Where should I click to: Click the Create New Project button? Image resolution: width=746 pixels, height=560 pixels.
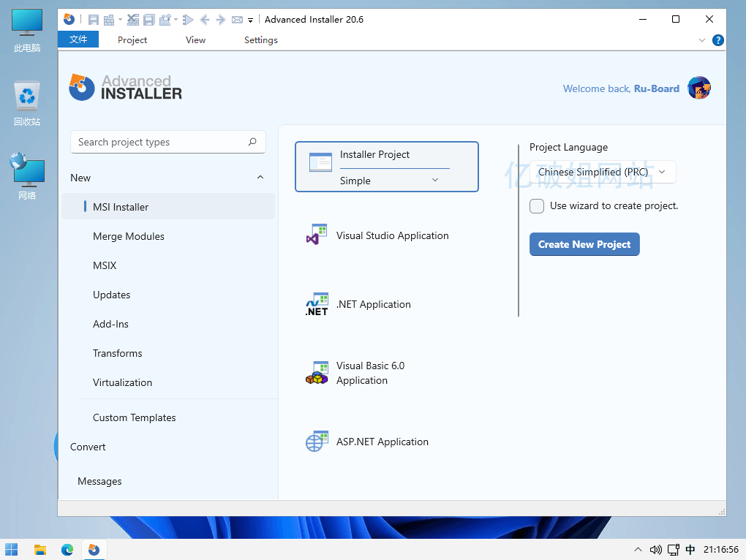tap(584, 244)
